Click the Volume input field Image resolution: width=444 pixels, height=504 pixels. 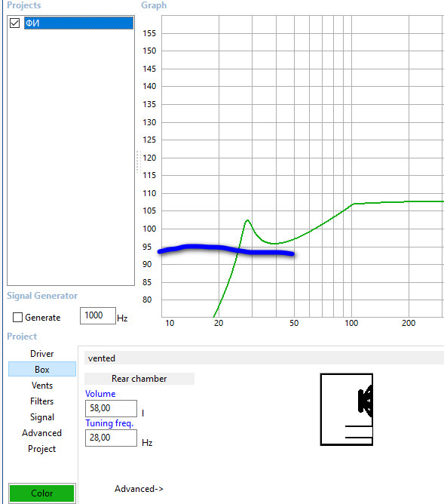pyautogui.click(x=111, y=408)
